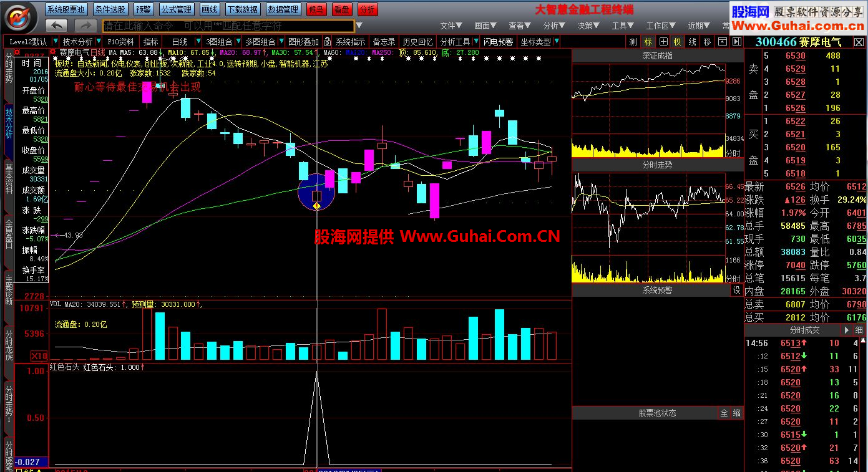Click the boxed up-arrow panel icon
The image size is (868, 472).
722,42
